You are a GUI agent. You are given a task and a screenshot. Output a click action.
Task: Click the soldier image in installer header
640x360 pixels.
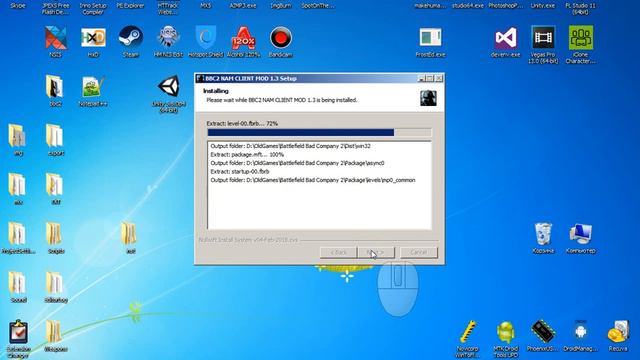(428, 98)
